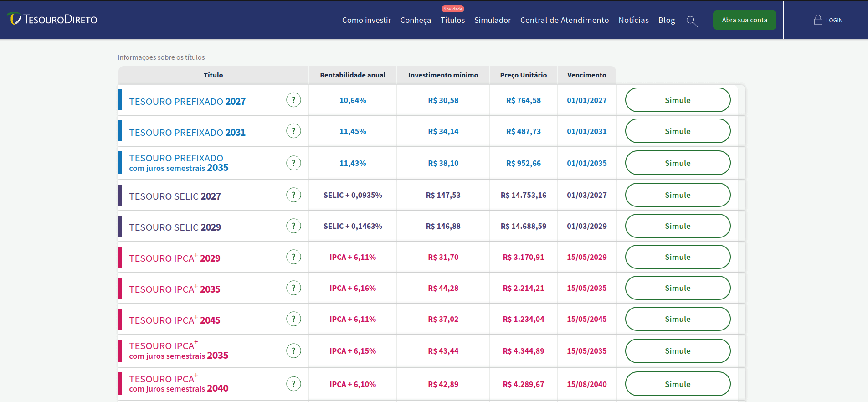Viewport: 868px width, 402px height.
Task: Open the Títulos menu
Action: 452,20
